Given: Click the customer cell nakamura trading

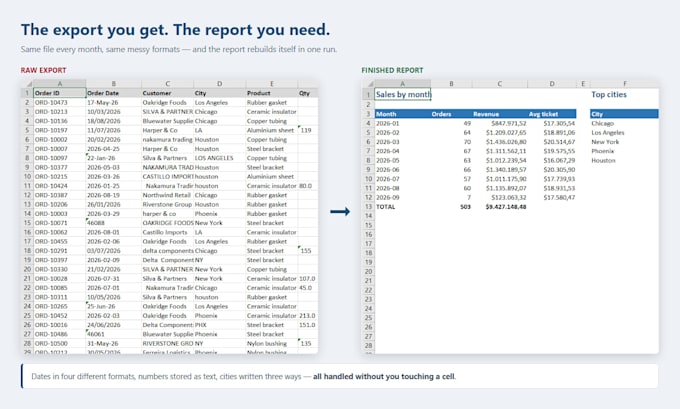Looking at the screenshot, I should (x=167, y=140).
